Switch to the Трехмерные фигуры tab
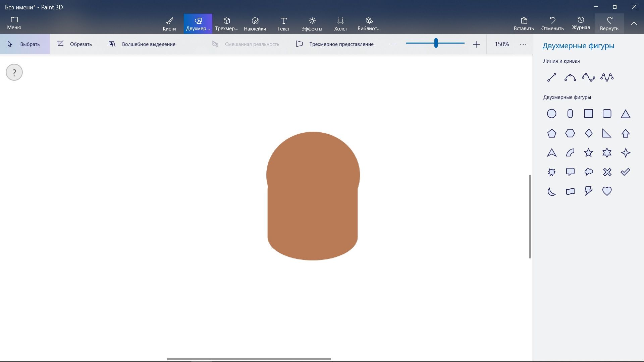Image resolution: width=644 pixels, height=362 pixels. 226,24
